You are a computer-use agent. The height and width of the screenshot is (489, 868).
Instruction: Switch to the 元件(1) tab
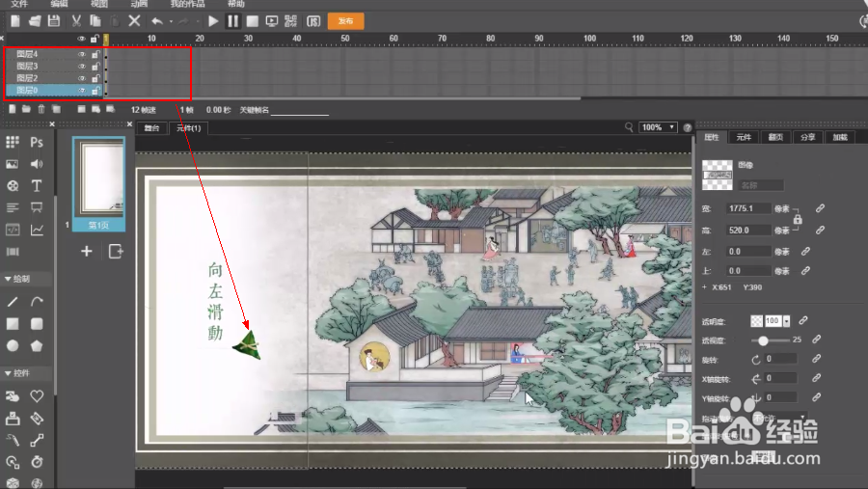pos(188,128)
